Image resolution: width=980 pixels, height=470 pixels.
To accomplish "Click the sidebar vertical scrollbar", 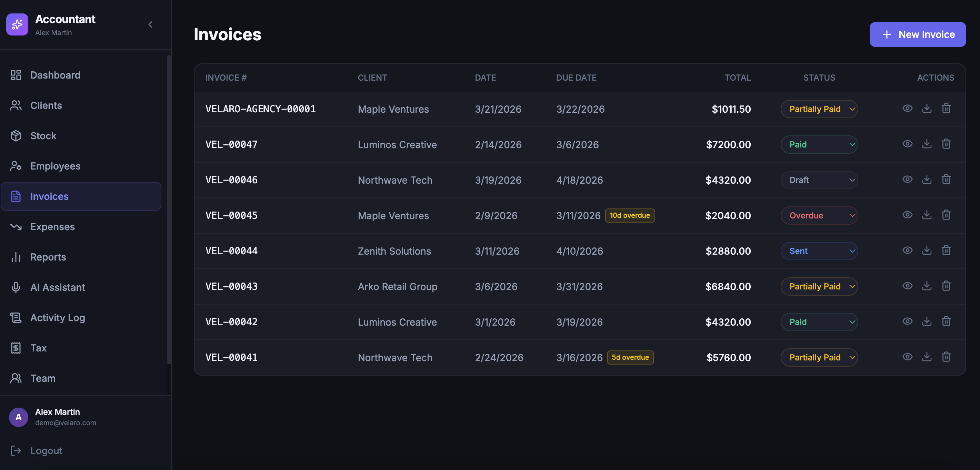I will tap(169, 209).
